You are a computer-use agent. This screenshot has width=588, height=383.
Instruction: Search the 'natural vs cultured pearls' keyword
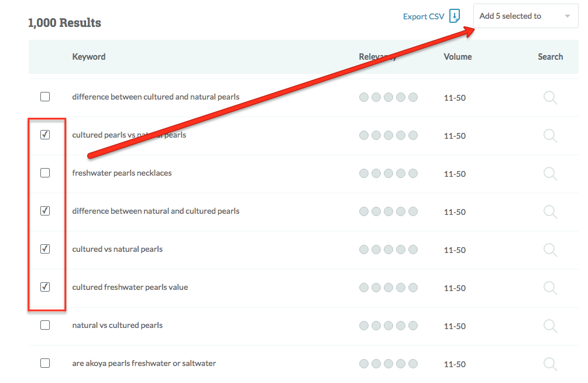pos(550,326)
